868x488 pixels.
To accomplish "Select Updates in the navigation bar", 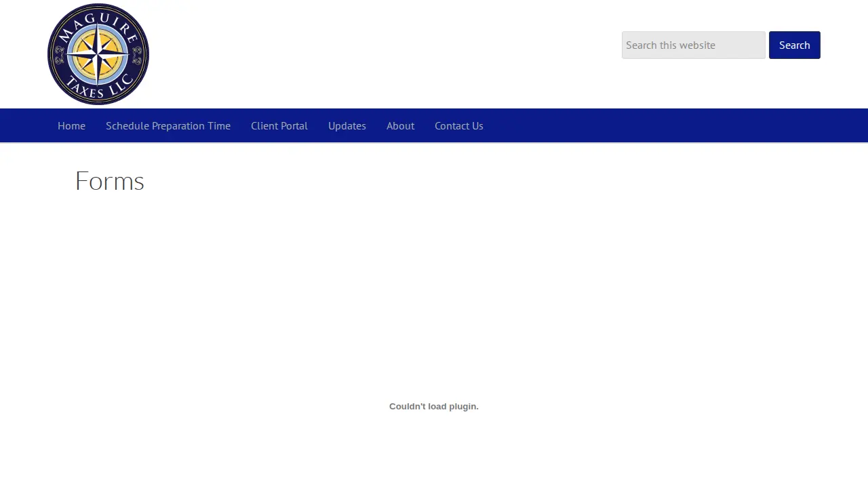I will (x=347, y=125).
